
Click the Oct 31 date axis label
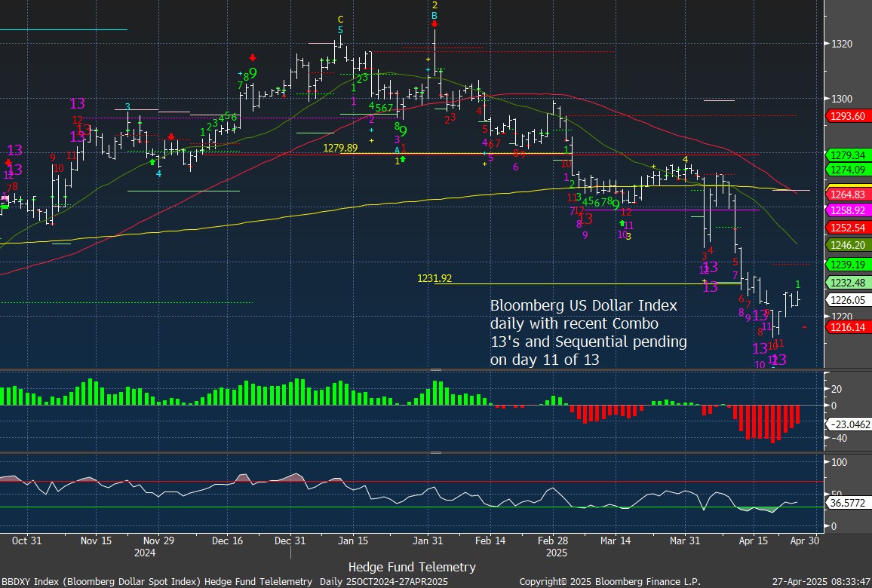pos(26,541)
